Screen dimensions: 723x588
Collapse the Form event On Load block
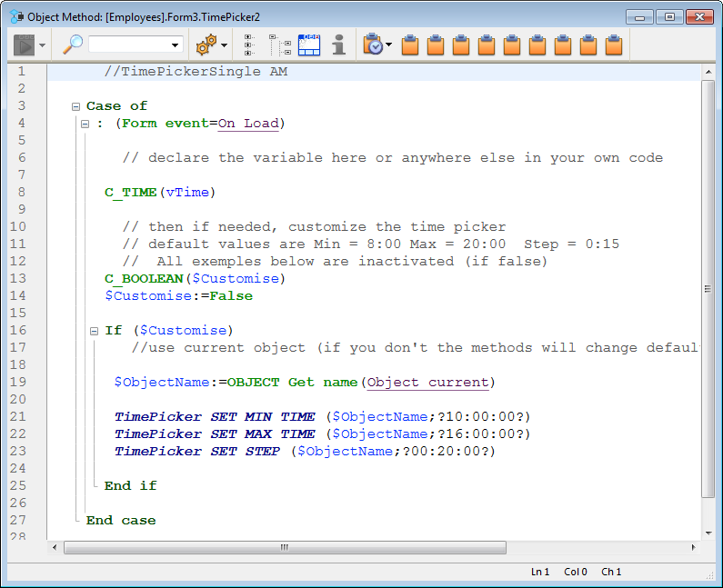85,124
